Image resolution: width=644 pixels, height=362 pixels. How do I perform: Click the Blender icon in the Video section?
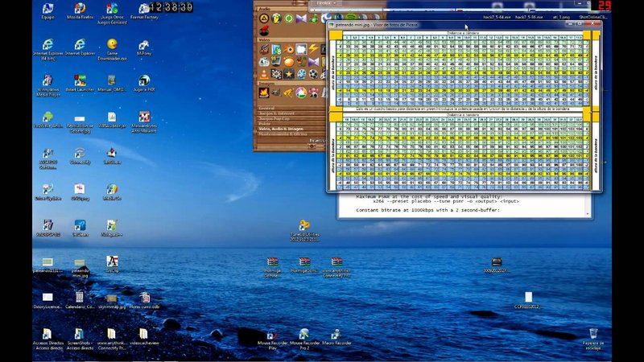tap(289, 50)
